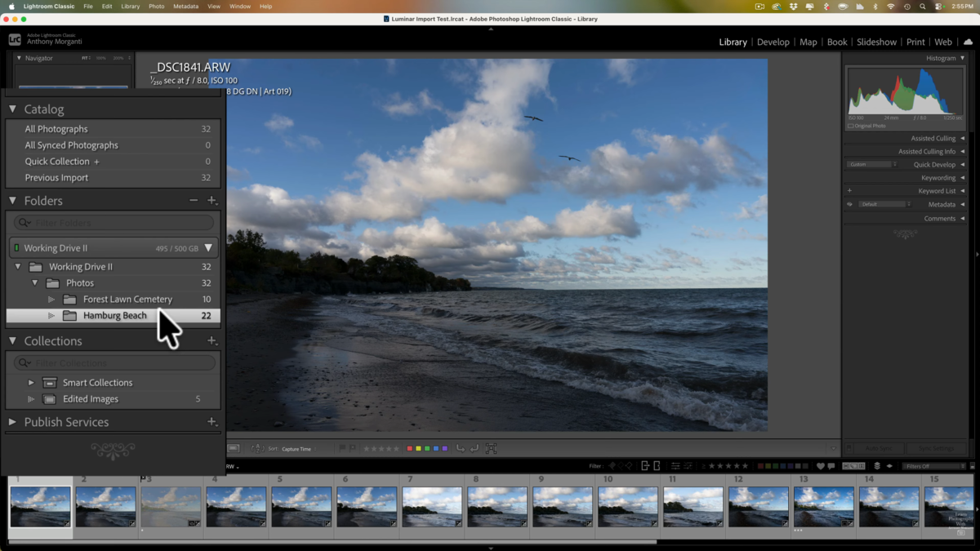Toggle the heart likes filter in filmstrip
This screenshot has width=980, height=551.
(x=821, y=466)
